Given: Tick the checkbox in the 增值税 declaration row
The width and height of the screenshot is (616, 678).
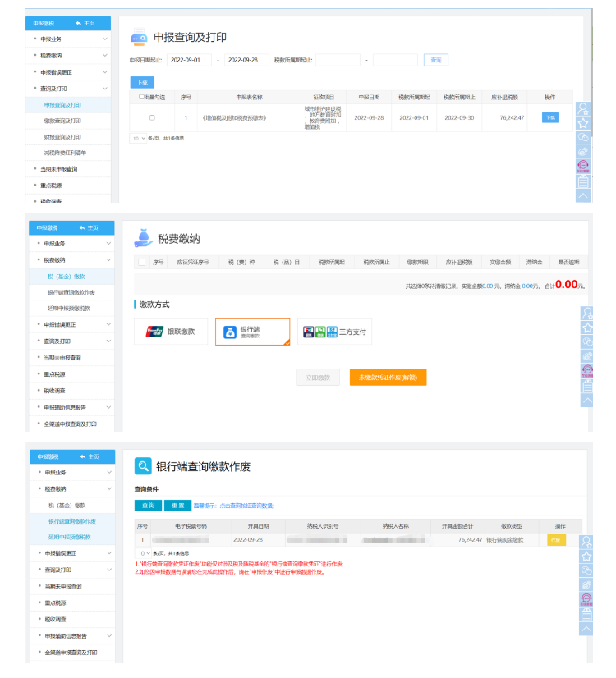Looking at the screenshot, I should (x=152, y=117).
